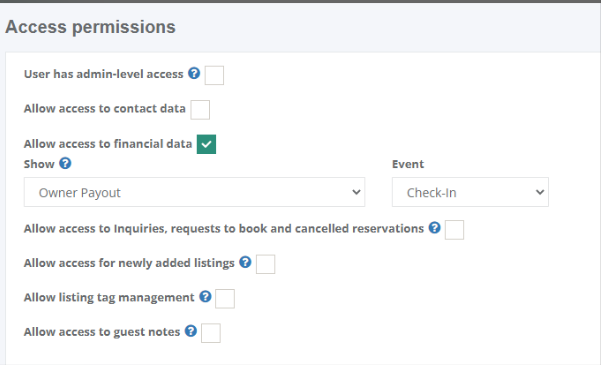This screenshot has width=606, height=365.
Task: Open the Check-In event dropdown
Action: [x=470, y=192]
